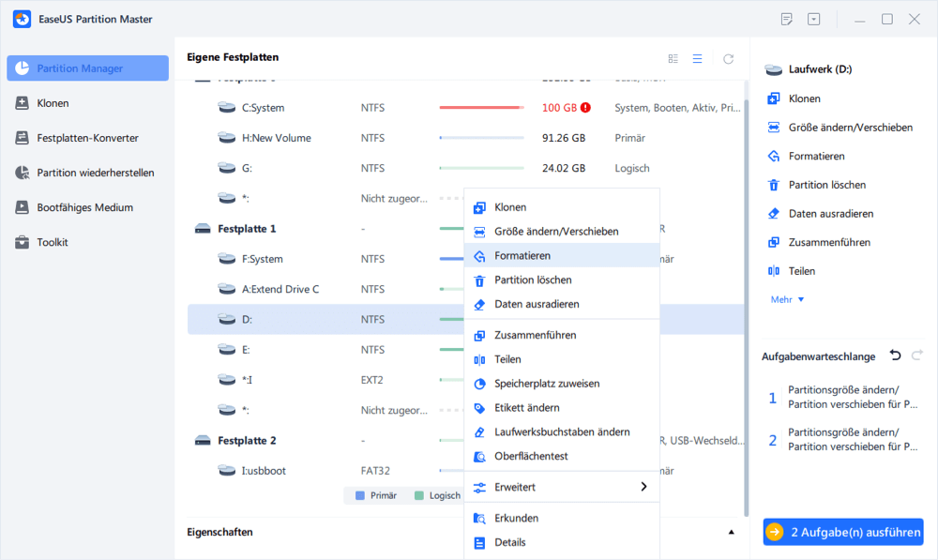Click the 91.26 GB size value

[x=564, y=138]
